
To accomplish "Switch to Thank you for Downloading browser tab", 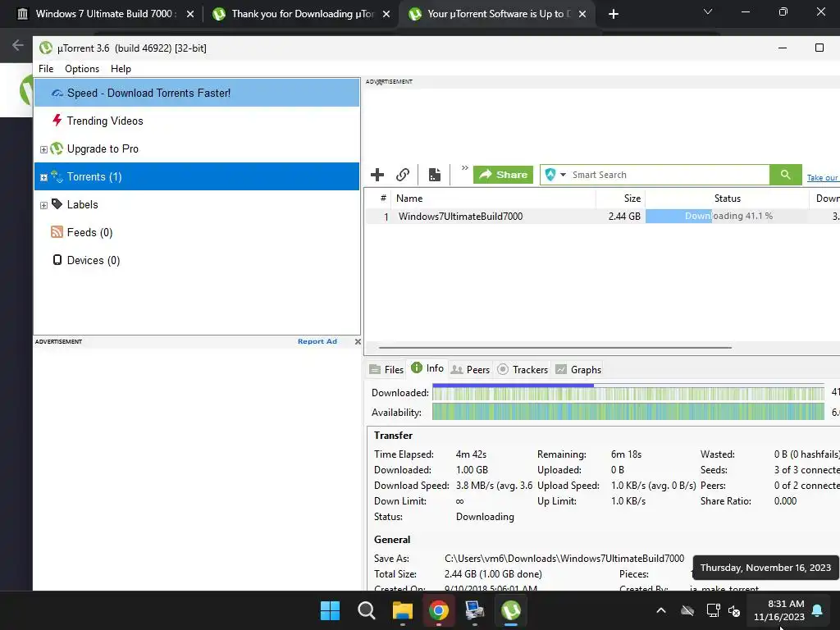I will [x=300, y=14].
